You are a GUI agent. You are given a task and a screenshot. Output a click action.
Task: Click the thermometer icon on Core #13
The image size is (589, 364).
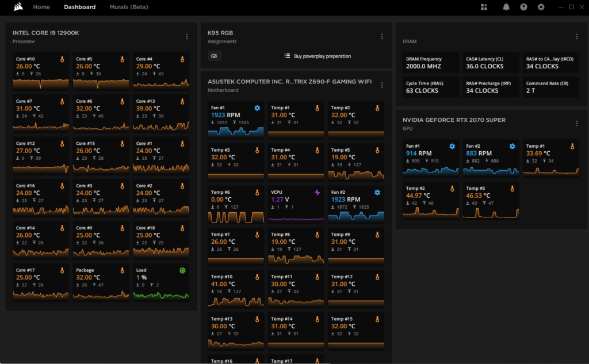(182, 101)
